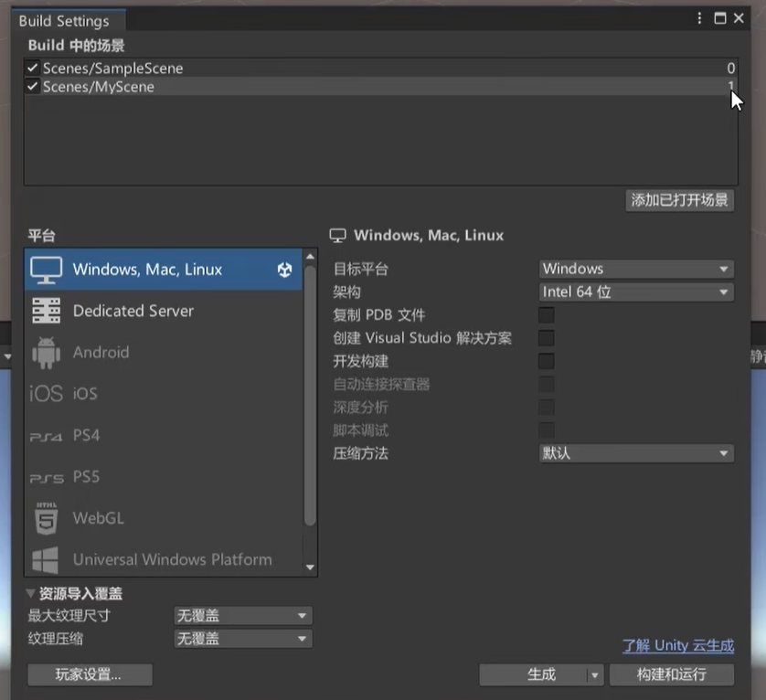The image size is (766, 700).
Task: Click the monitor icon beside the platform settings header
Action: coord(337,236)
